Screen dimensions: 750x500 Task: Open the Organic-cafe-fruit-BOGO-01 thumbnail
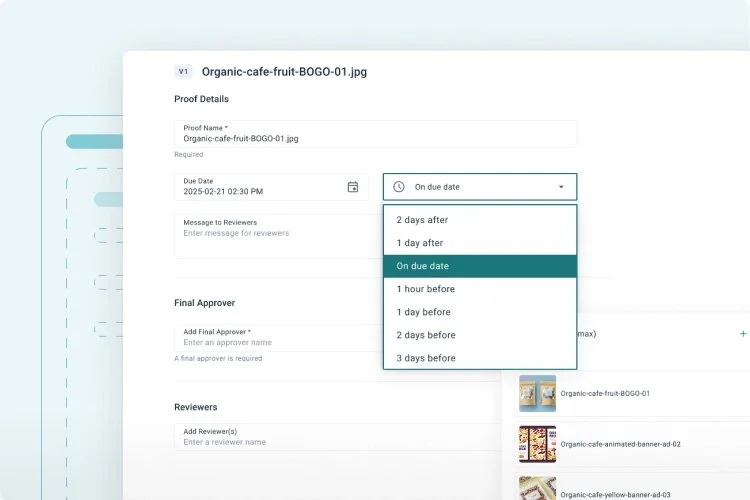click(x=538, y=393)
